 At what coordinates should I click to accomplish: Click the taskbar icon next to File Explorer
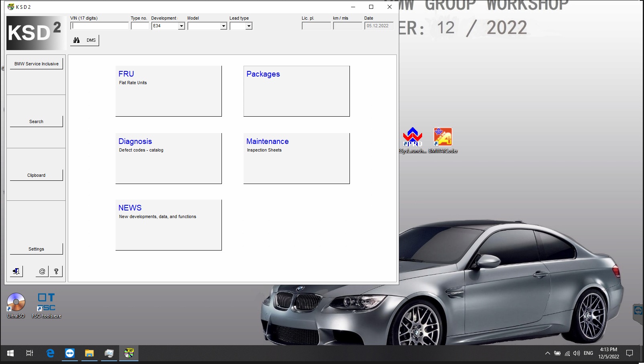pyautogui.click(x=109, y=353)
